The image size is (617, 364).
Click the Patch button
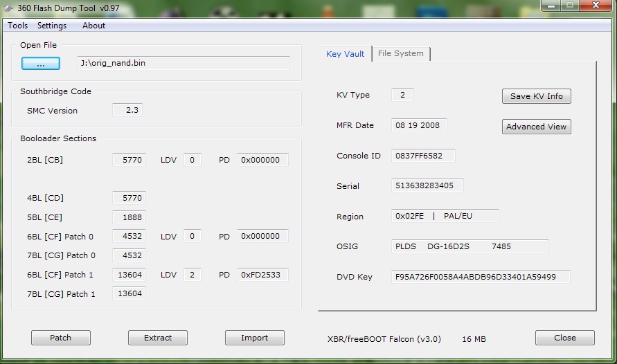point(61,338)
